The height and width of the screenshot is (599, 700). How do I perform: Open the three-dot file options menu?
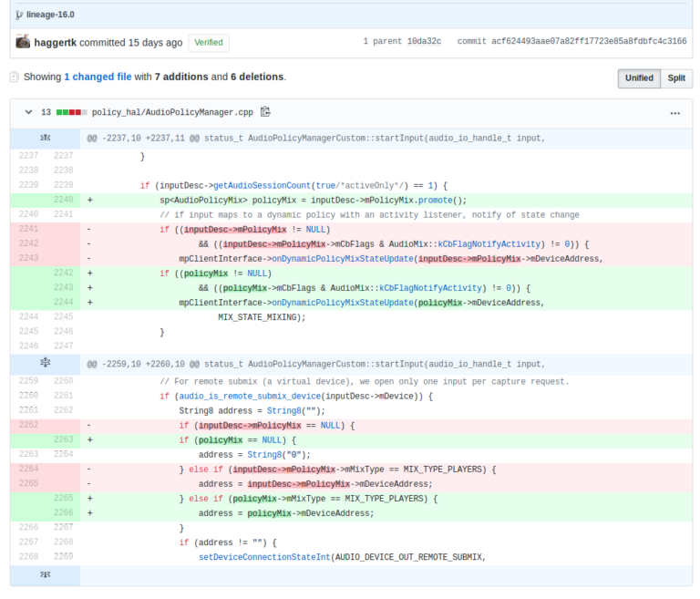[675, 113]
